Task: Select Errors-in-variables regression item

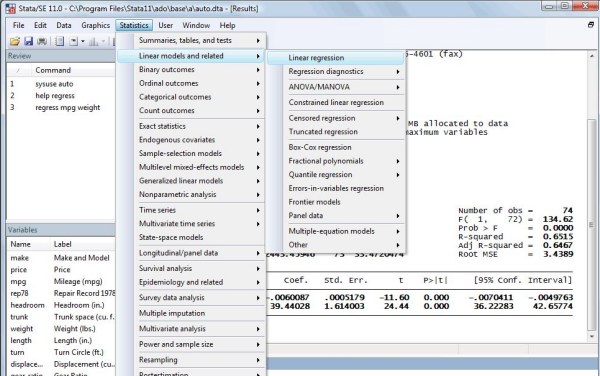Action: coord(335,189)
